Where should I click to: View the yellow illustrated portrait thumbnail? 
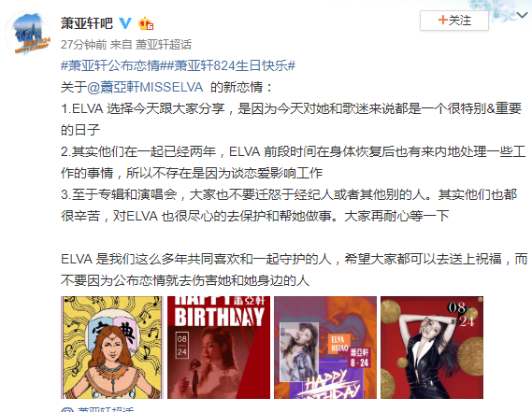pos(112,348)
